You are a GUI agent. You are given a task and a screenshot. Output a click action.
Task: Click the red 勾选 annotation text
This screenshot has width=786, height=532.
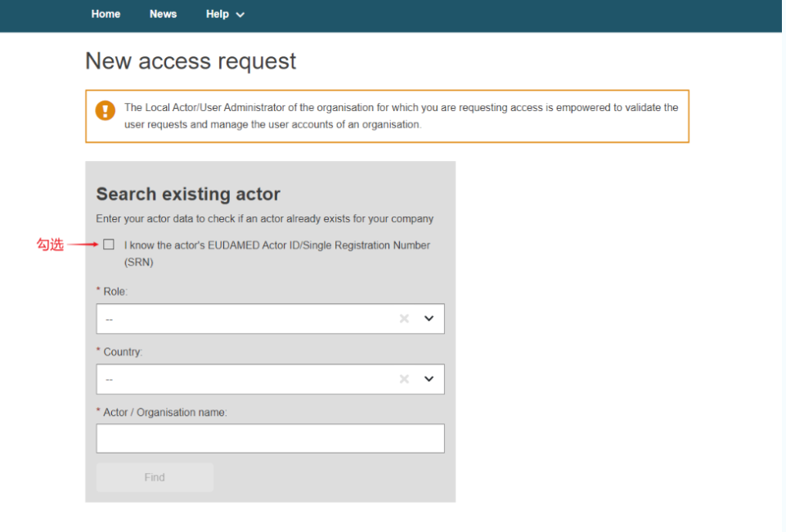[x=50, y=244]
